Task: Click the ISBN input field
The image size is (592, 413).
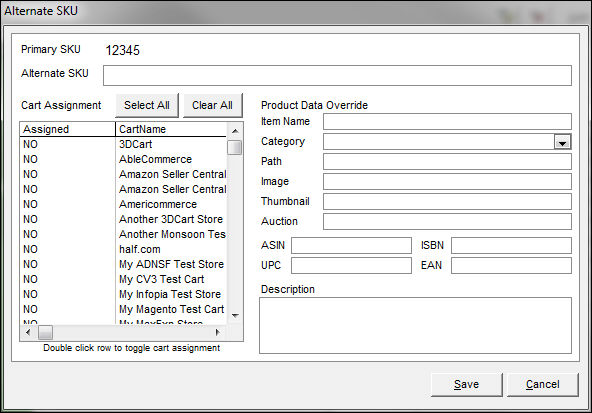Action: (x=511, y=245)
